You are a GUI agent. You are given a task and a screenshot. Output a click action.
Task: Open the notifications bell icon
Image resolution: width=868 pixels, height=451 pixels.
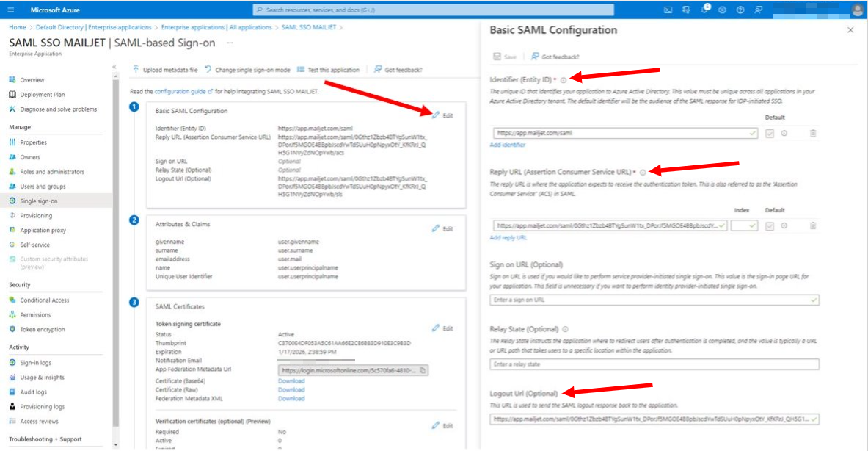704,10
